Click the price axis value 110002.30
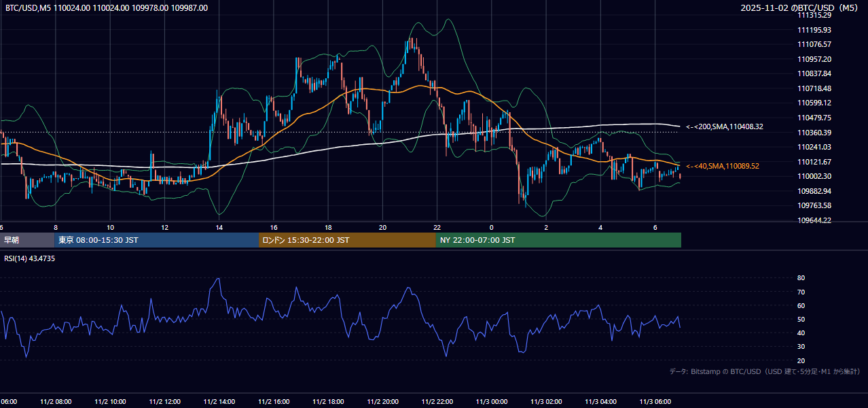The width and height of the screenshot is (868, 408). 814,176
